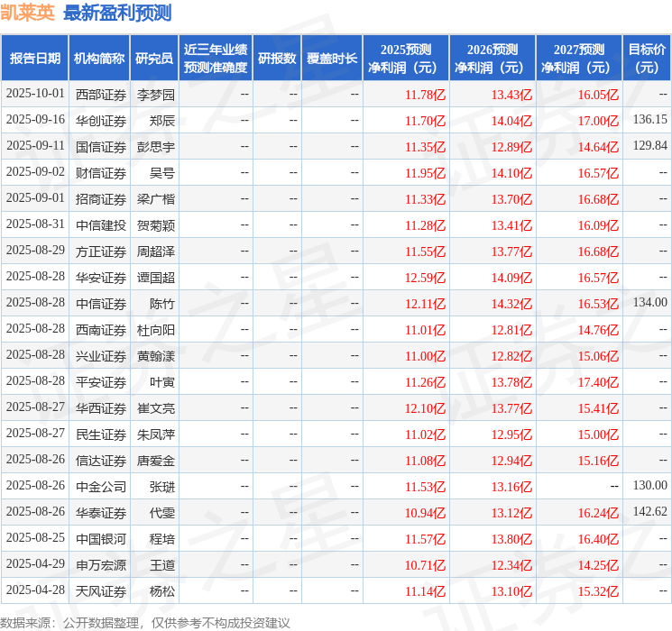Click target price 136.15
672x631 pixels.
pos(650,119)
